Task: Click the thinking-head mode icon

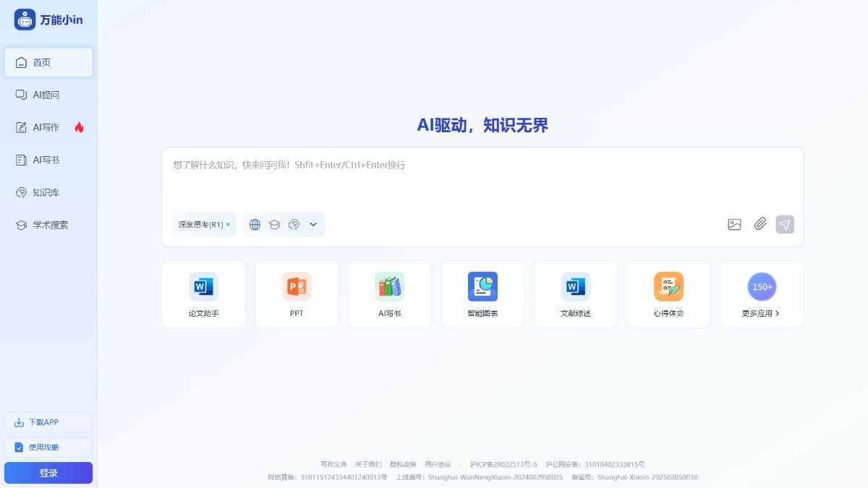Action: pos(294,224)
